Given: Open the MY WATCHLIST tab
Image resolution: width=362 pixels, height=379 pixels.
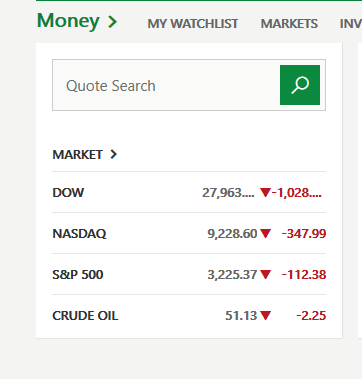Looking at the screenshot, I should click(193, 24).
